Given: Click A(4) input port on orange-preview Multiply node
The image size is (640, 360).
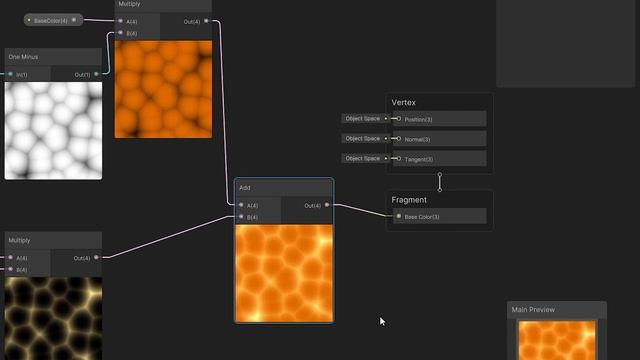Looking at the screenshot, I should pos(120,21).
